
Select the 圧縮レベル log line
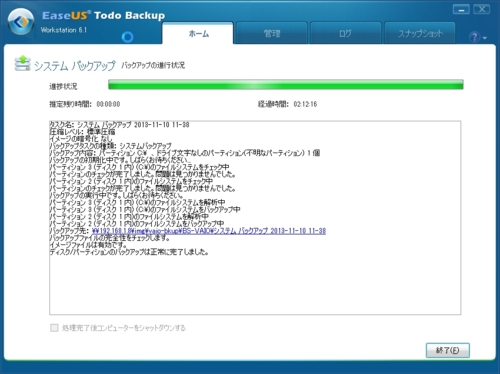pos(82,132)
